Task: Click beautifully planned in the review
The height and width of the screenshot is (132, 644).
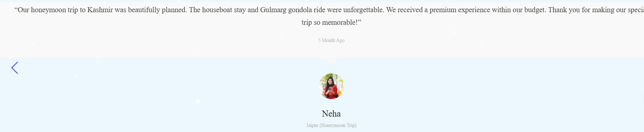Action: 158,10
